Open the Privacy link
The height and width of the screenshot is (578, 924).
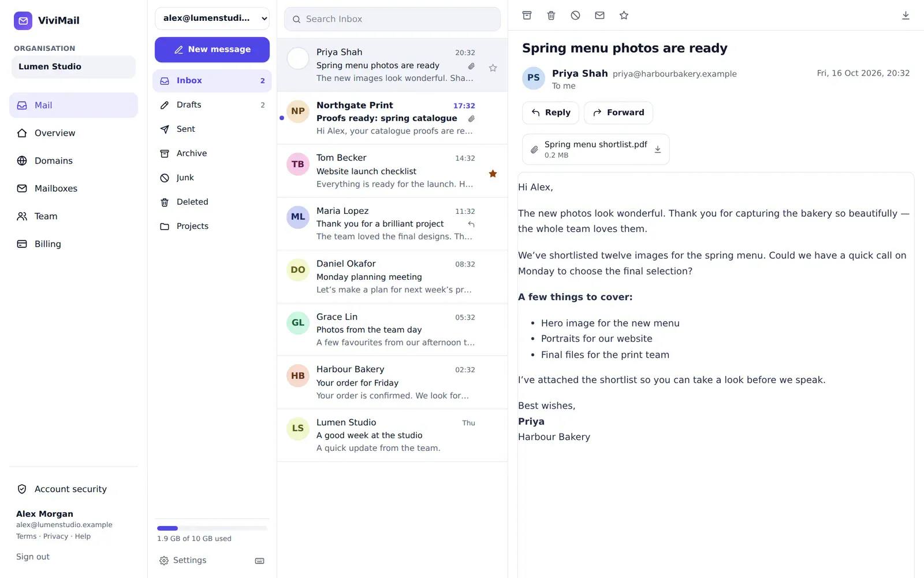(55, 536)
